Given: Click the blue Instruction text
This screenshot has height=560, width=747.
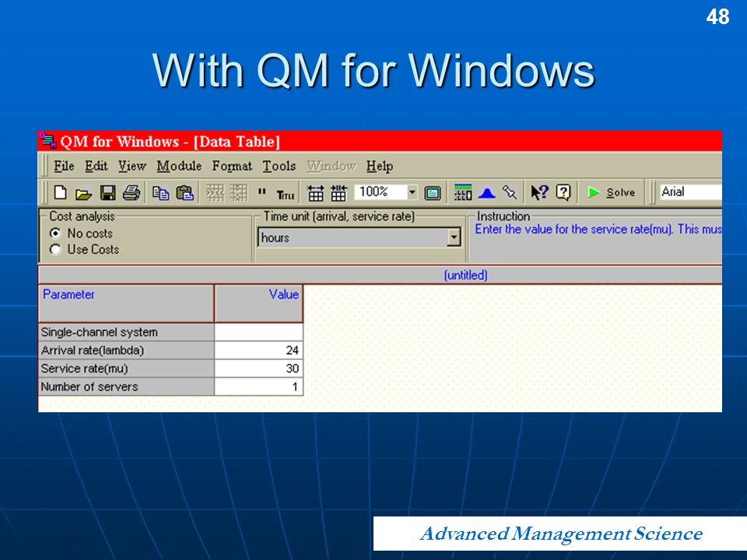Looking at the screenshot, I should (x=598, y=229).
